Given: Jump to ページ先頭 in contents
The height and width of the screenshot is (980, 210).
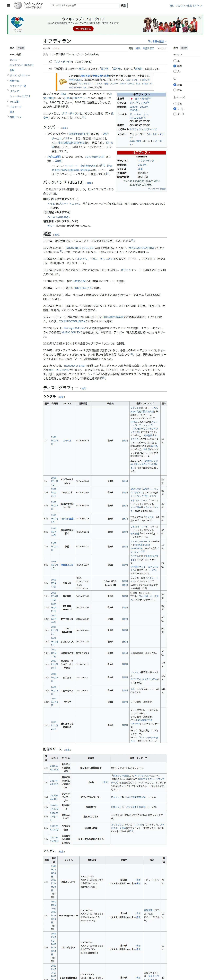Looking at the screenshot, I should click(x=16, y=54).
